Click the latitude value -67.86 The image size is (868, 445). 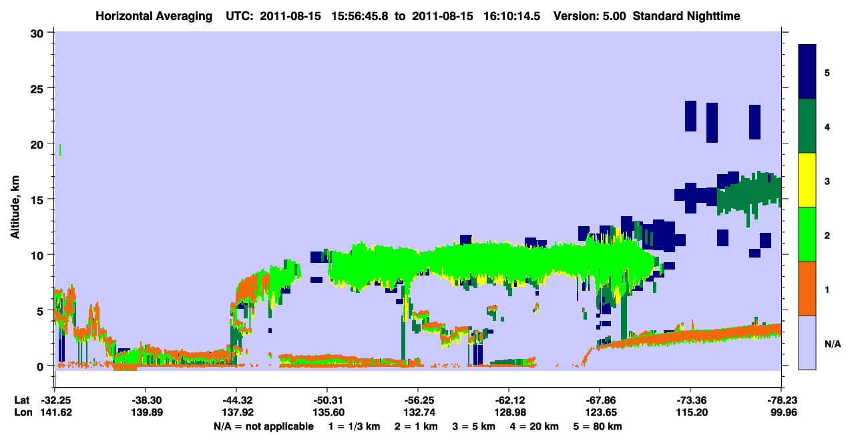click(x=599, y=400)
